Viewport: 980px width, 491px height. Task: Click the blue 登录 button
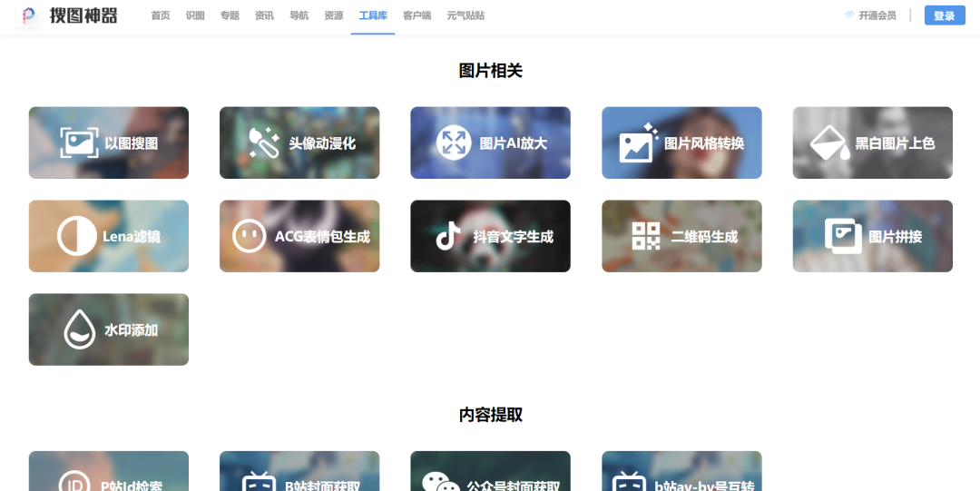[945, 15]
